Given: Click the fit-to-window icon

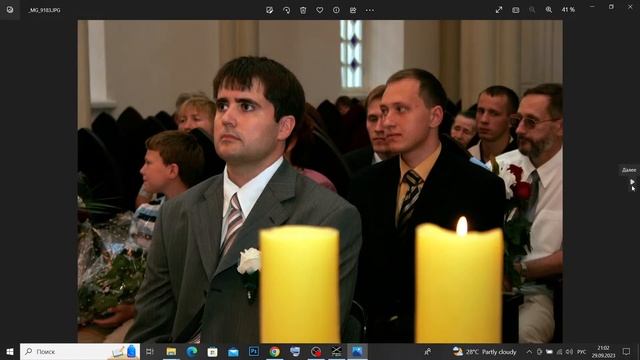Looking at the screenshot, I should (x=516, y=10).
